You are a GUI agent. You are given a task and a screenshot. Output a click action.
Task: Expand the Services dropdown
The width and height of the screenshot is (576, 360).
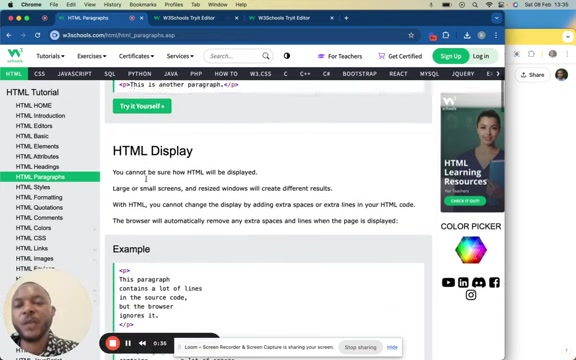pos(180,56)
